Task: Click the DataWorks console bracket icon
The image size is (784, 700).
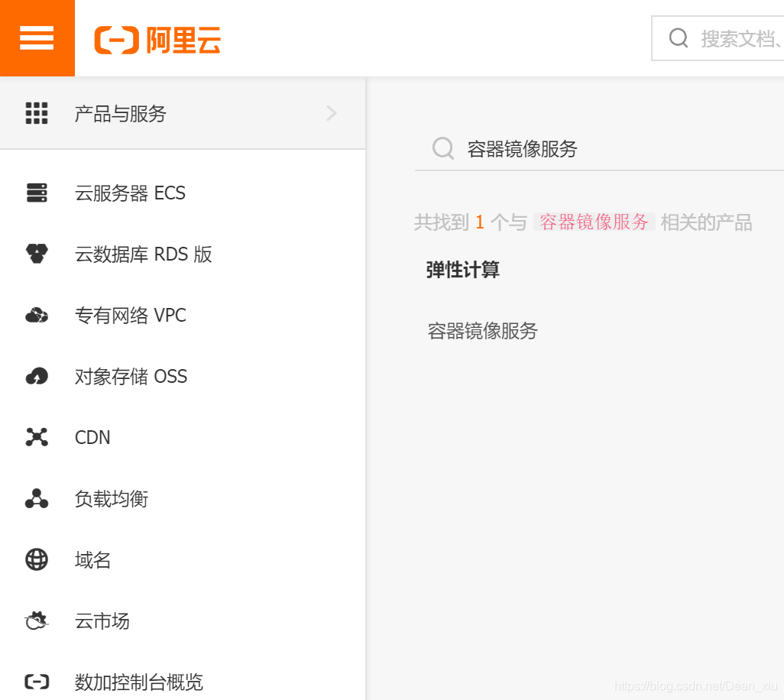Action: click(x=37, y=682)
